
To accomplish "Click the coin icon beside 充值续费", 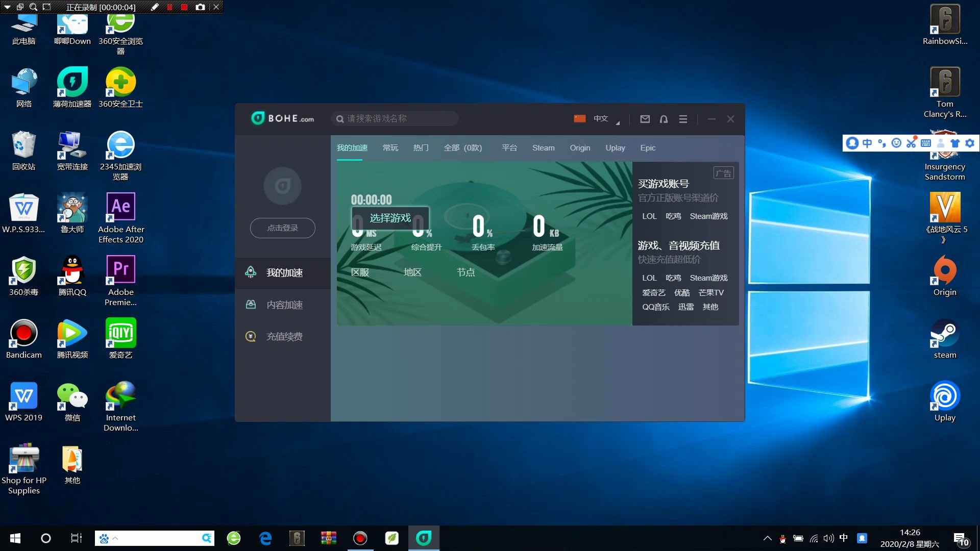I will point(251,336).
